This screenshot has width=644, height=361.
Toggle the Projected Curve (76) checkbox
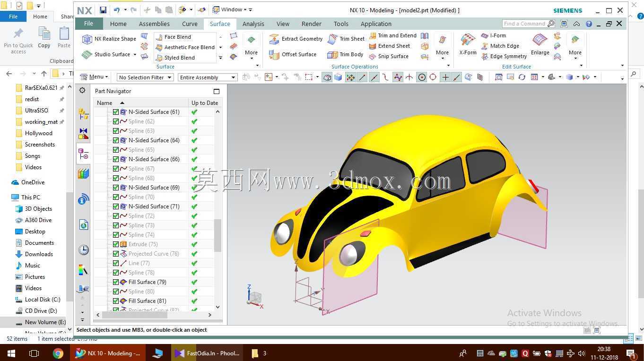point(116,254)
